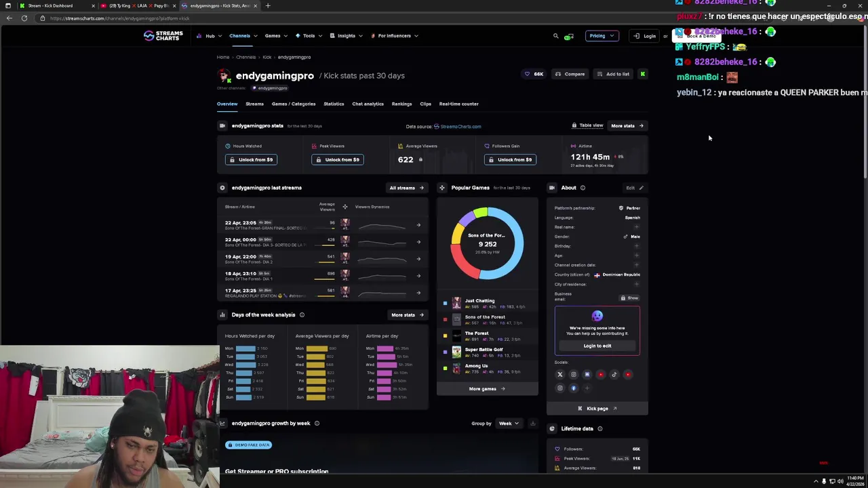Viewport: 868px width, 488px height.
Task: Expand the Games menu dropdown
Action: (x=275, y=36)
